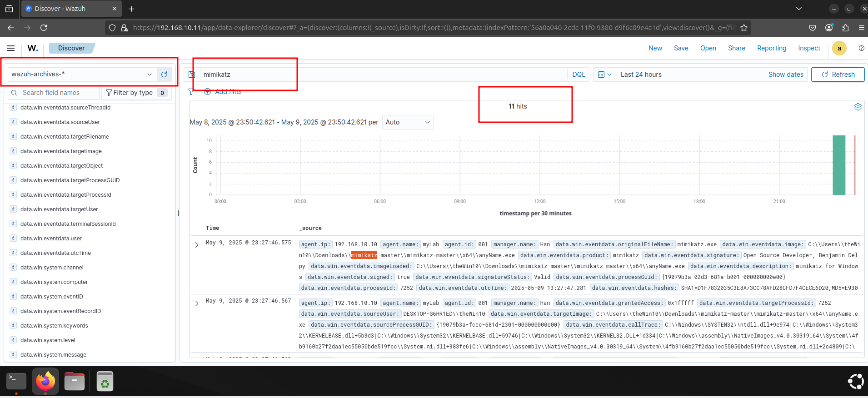The height and width of the screenshot is (398, 868).
Task: Open the histogram settings gear icon
Action: click(858, 107)
